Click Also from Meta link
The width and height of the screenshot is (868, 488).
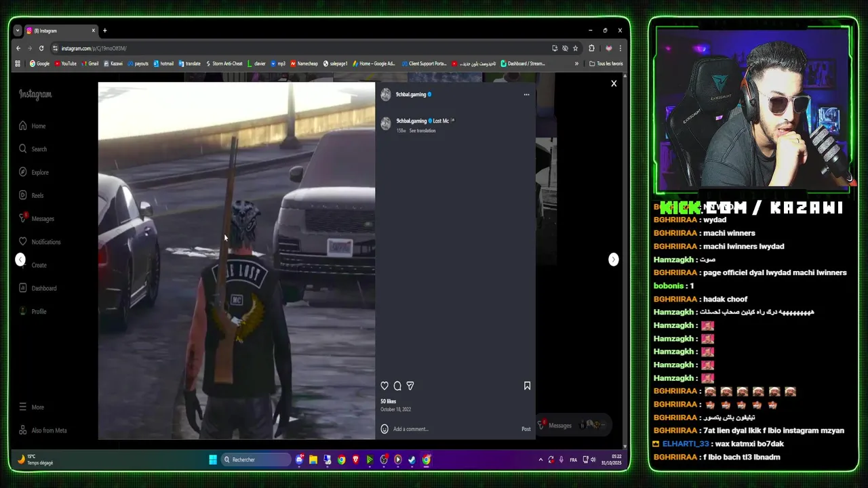[x=43, y=430]
